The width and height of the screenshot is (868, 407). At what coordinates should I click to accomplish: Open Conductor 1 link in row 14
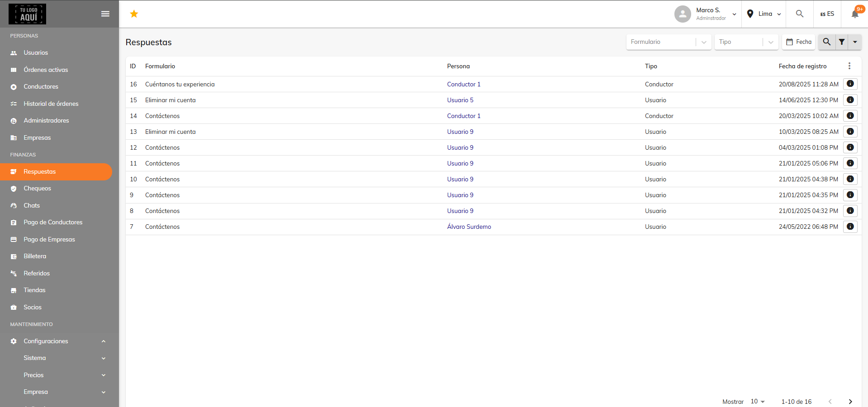pos(464,116)
